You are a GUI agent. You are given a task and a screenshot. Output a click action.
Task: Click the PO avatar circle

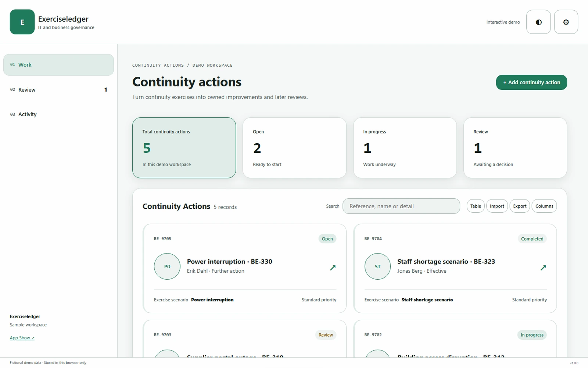(x=167, y=266)
